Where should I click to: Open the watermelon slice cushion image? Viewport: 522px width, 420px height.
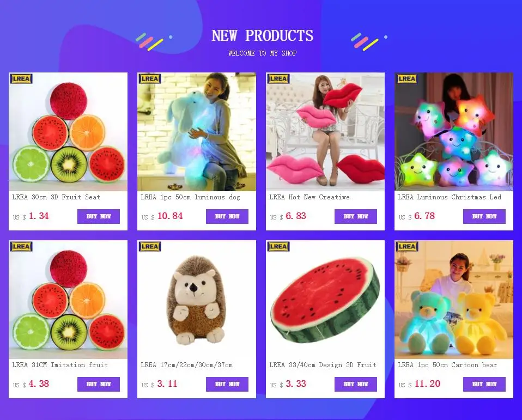(325, 300)
